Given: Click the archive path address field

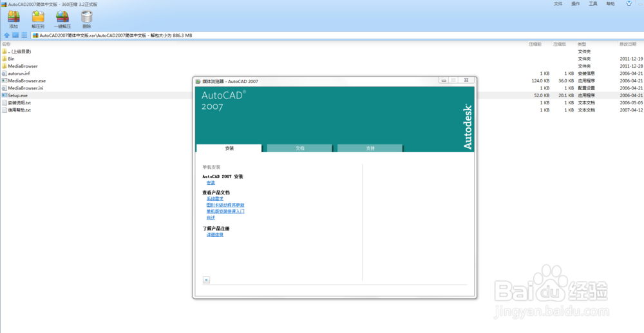Looking at the screenshot, I should pos(337,35).
